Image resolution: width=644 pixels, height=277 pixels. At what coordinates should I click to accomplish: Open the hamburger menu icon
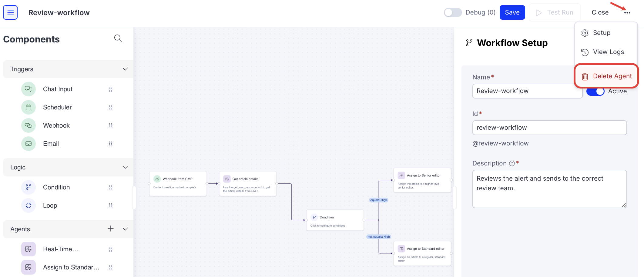pos(10,12)
